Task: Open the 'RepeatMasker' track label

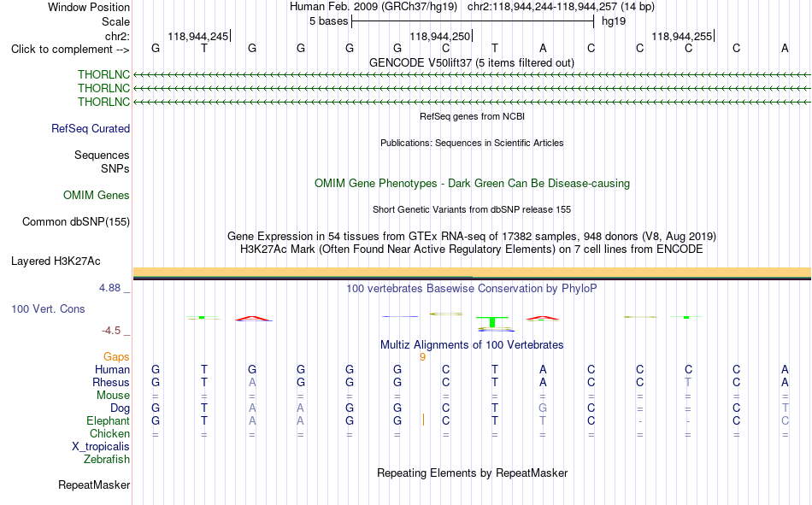Action: click(94, 485)
